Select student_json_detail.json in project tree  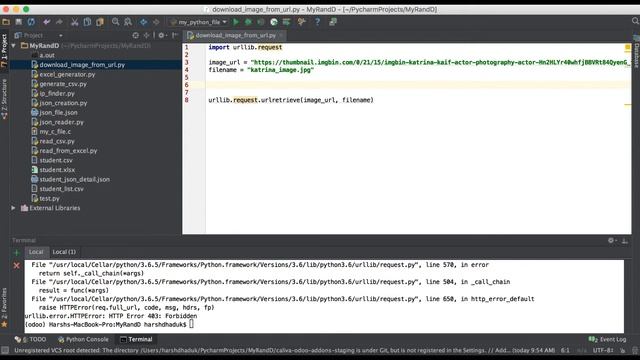[x=71, y=179]
